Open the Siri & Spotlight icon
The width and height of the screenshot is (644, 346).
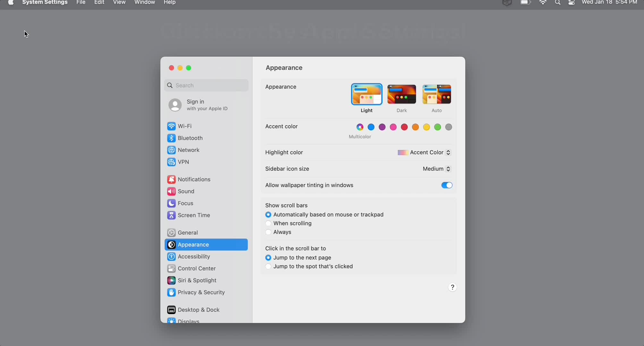tap(171, 280)
